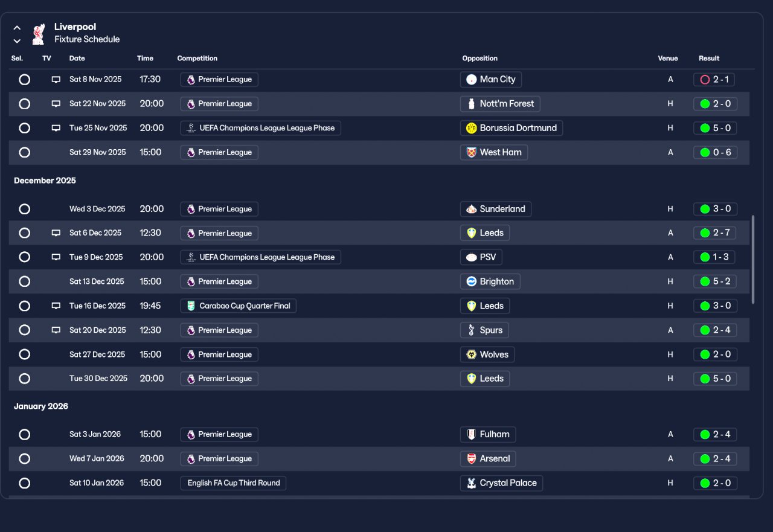Viewport: 773px width, 532px height.
Task: Click Champions League logo on PSV row
Action: tap(191, 257)
